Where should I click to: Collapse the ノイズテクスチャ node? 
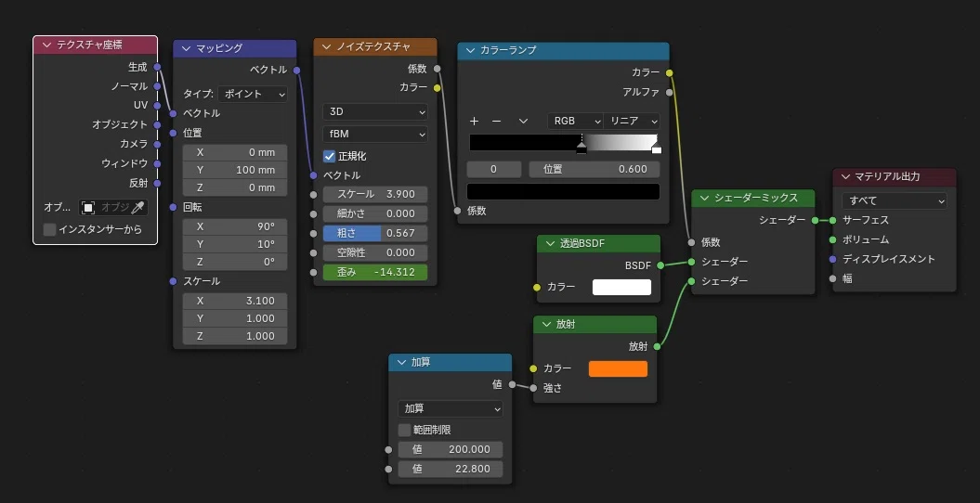coord(326,46)
